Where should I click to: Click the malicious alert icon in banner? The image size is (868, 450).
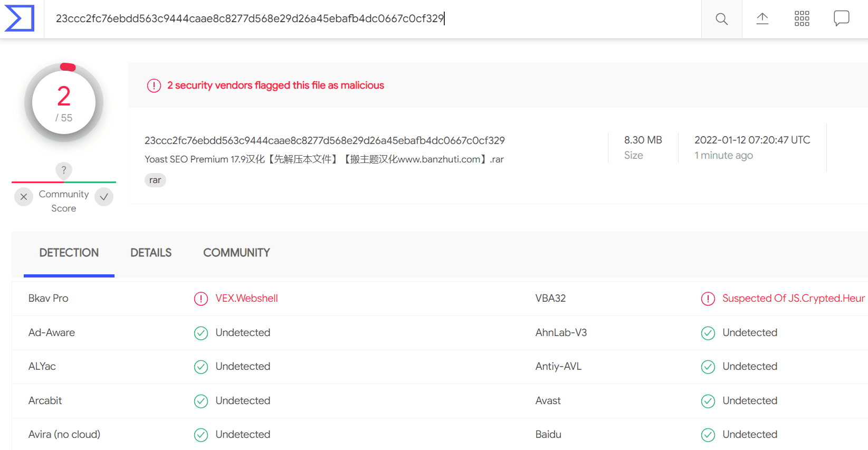coord(154,85)
